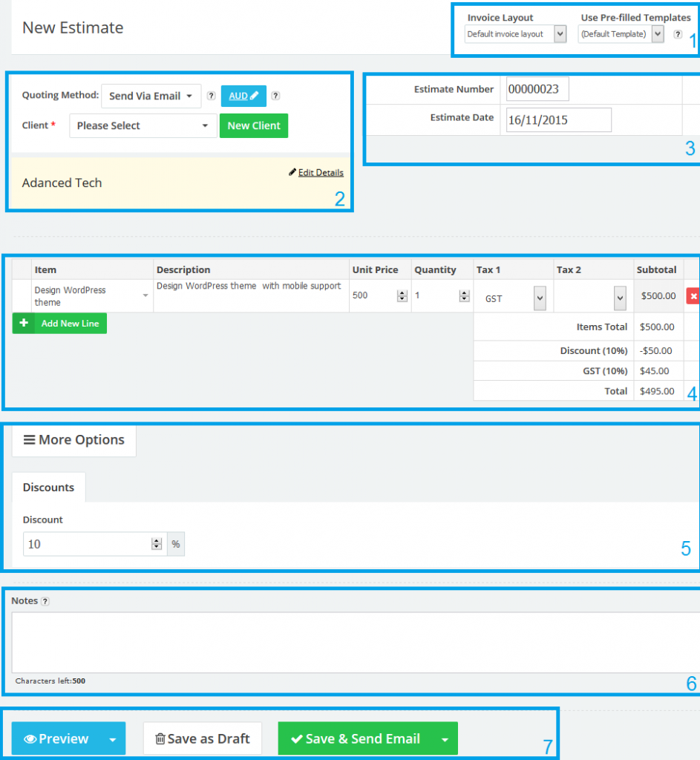Image resolution: width=700 pixels, height=760 pixels.
Task: Open the Invoice Layout dropdown
Action: (560, 34)
